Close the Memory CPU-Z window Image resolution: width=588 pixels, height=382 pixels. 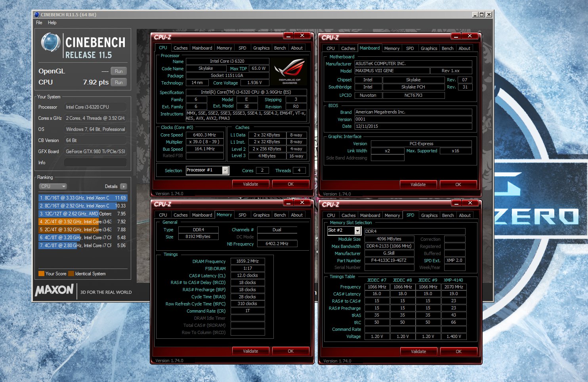click(302, 203)
